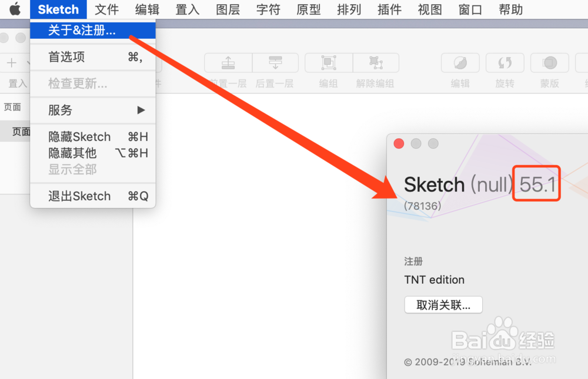
Task: Open the 窗口 menu
Action: pyautogui.click(x=470, y=9)
